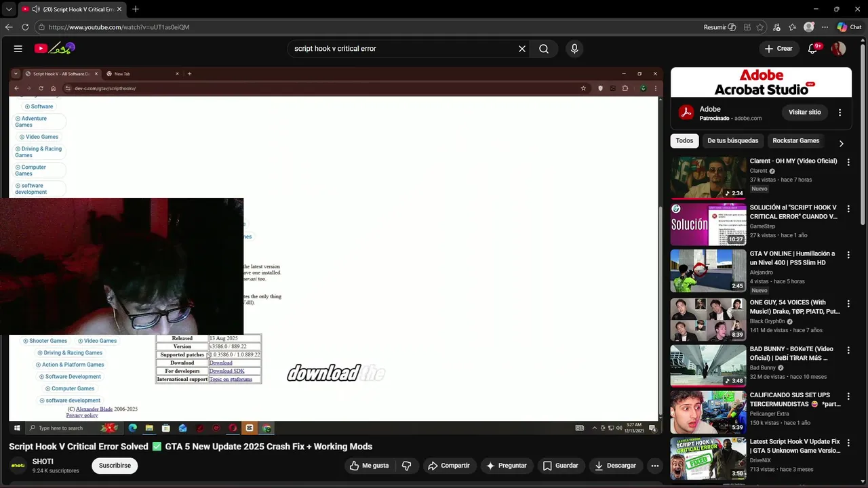The width and height of the screenshot is (868, 488).
Task: Open options for Latest Script Hook V video
Action: click(848, 443)
